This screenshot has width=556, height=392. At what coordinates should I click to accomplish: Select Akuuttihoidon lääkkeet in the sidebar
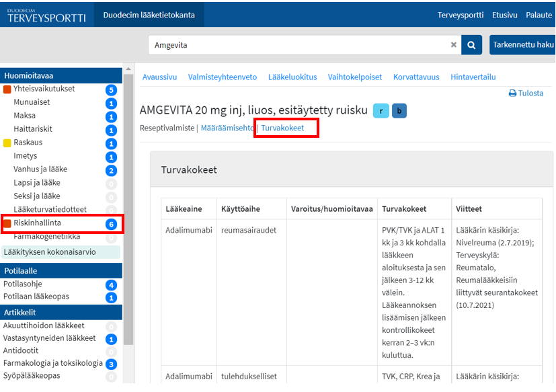44,325
